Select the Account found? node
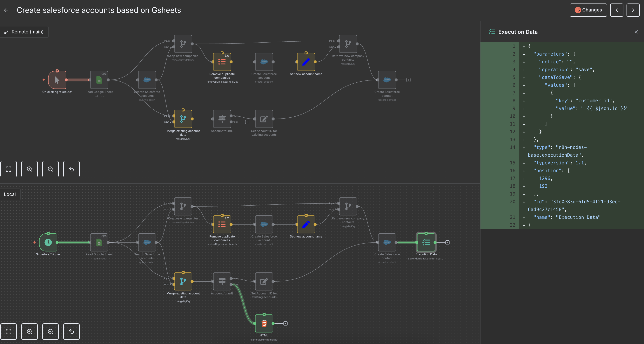This screenshot has width=644, height=344. pos(222,281)
